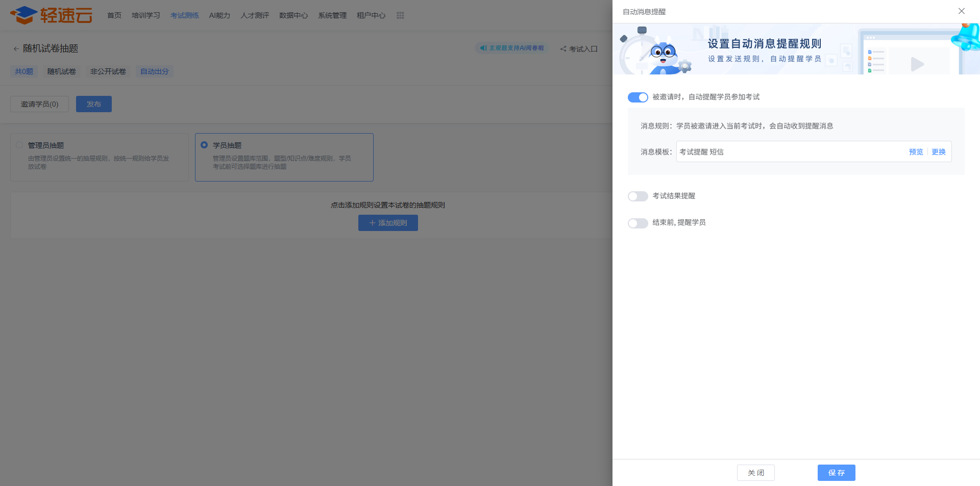980x486 pixels.
Task: Click the 关闭 button at panel bottom
Action: point(755,473)
